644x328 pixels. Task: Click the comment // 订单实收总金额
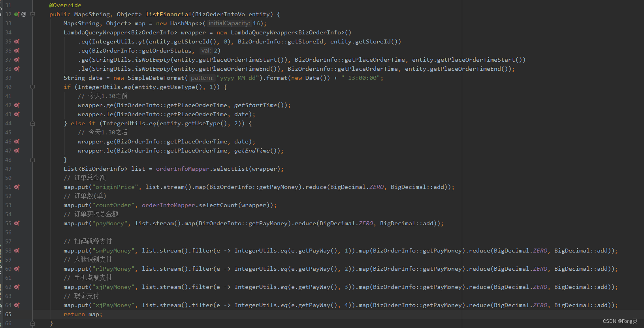91,214
